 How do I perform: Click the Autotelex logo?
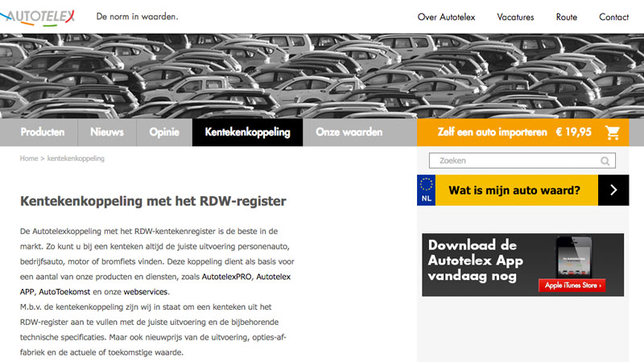[x=37, y=17]
